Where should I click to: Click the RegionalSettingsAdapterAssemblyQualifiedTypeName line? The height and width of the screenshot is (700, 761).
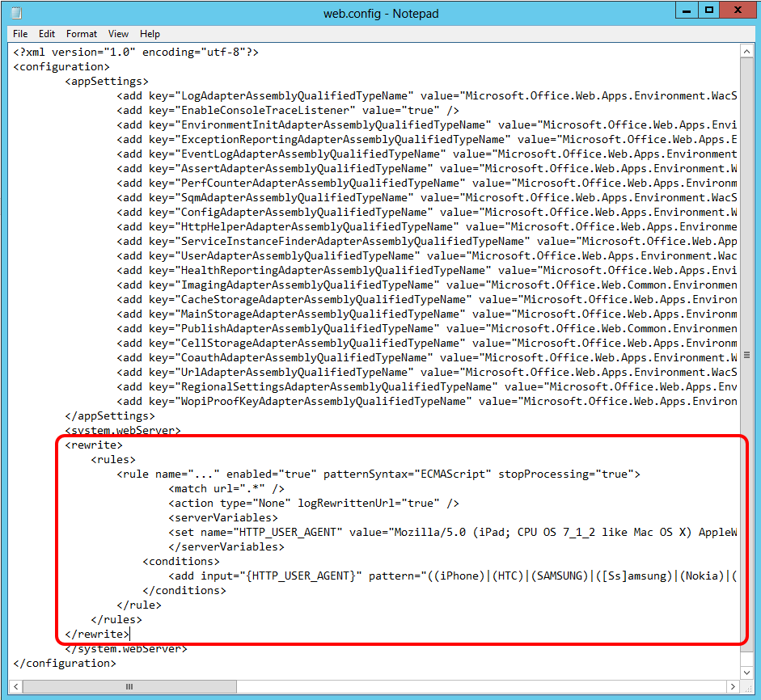427,386
